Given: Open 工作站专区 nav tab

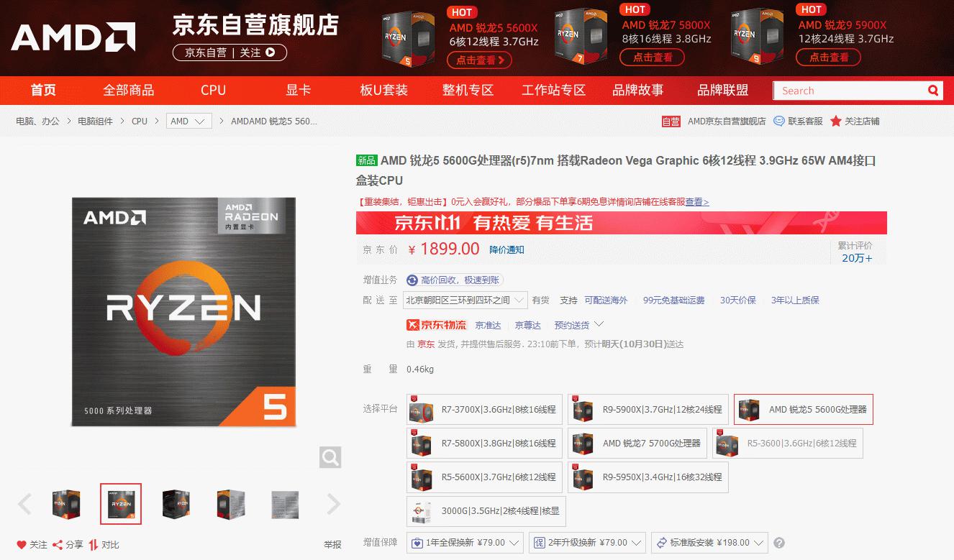Looking at the screenshot, I should pos(554,91).
